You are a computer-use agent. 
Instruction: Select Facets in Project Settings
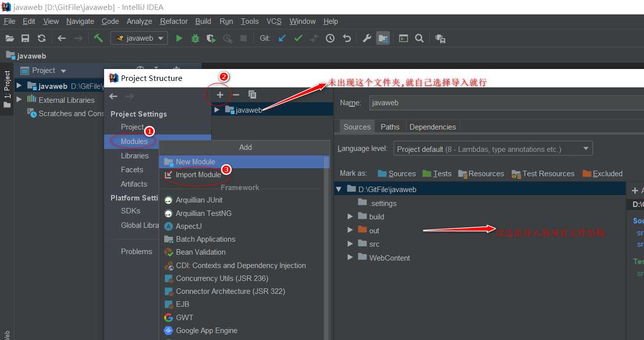point(132,170)
